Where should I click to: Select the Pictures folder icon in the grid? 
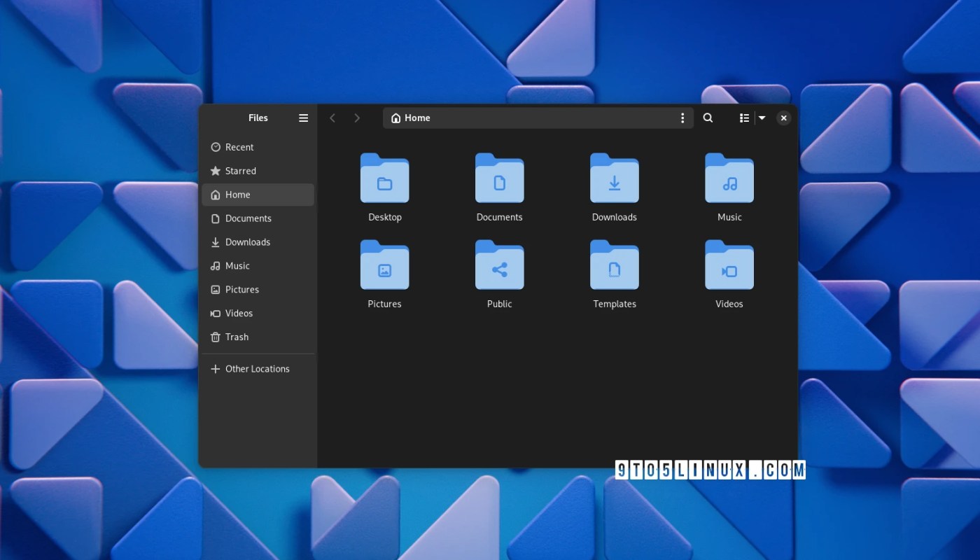pos(385,265)
